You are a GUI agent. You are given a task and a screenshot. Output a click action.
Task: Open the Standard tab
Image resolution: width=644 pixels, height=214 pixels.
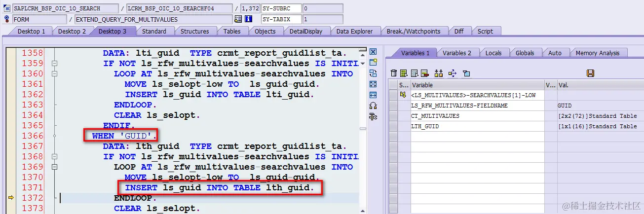(154, 31)
